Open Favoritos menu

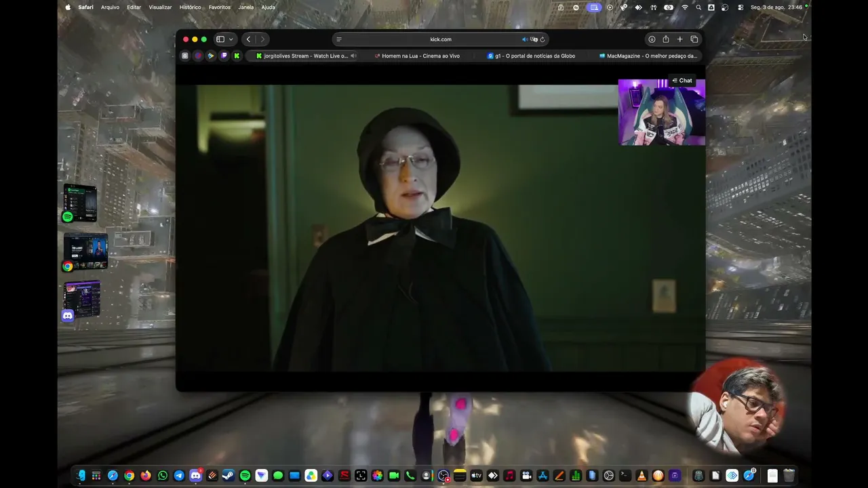[220, 7]
